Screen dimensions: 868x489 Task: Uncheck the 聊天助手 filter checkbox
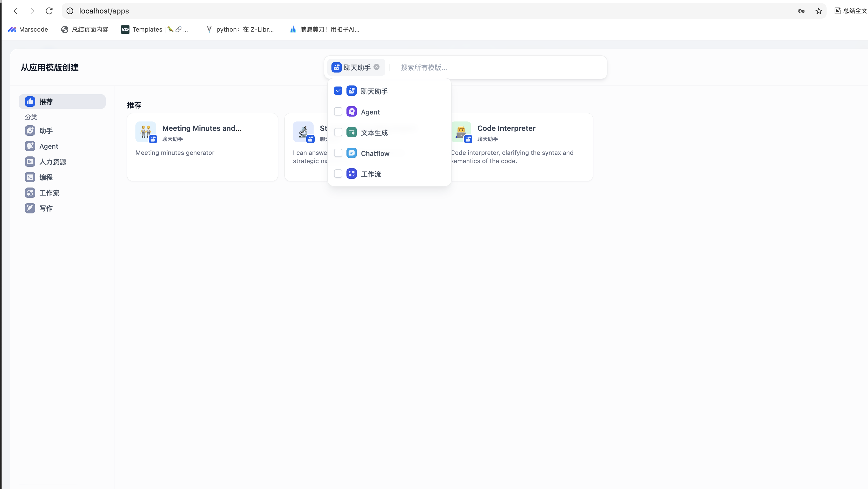(338, 91)
